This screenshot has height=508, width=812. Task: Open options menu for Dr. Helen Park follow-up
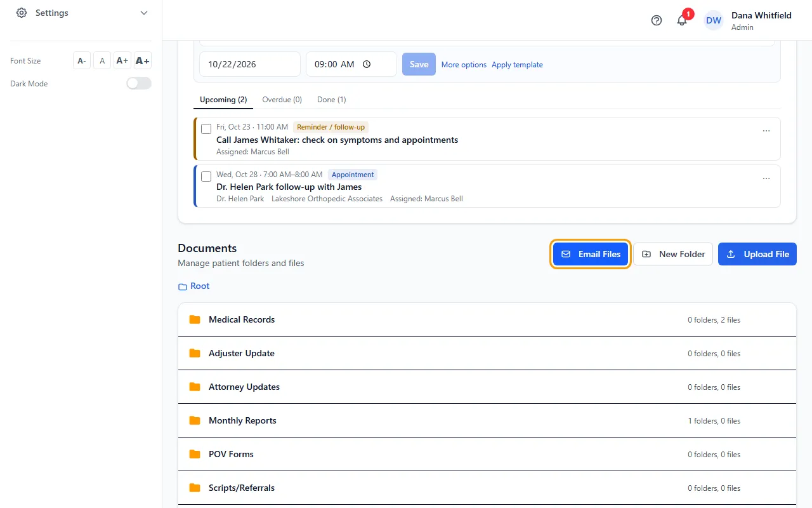pyautogui.click(x=766, y=178)
